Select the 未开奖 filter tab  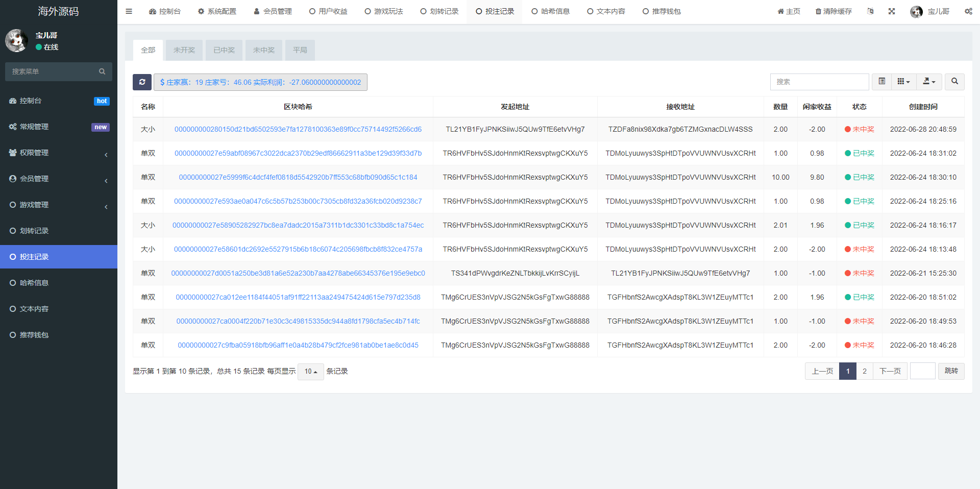(x=184, y=50)
